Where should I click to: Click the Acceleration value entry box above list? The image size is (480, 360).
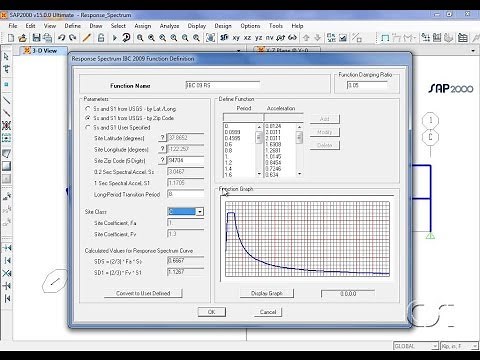point(284,117)
